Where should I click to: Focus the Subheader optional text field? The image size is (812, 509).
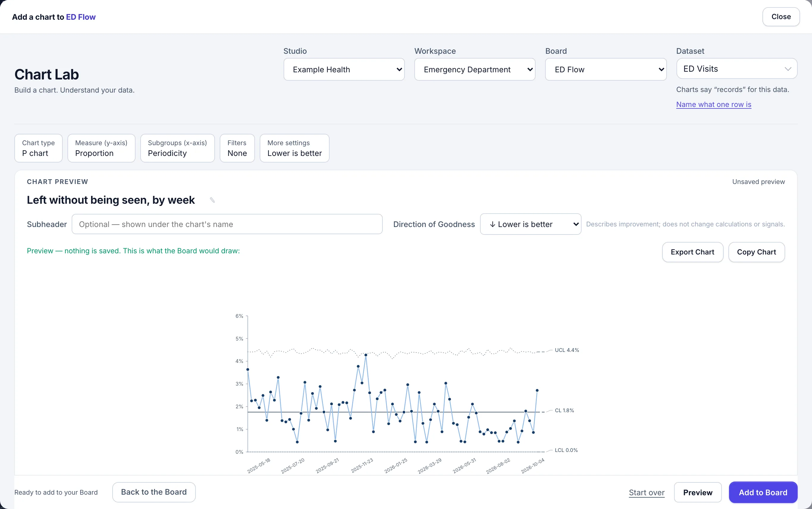click(x=227, y=224)
